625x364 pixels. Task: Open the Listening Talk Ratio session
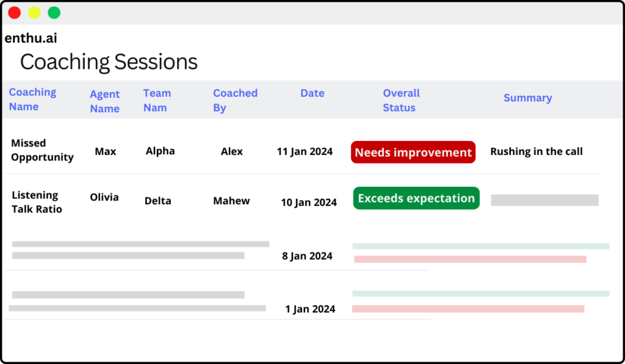pos(37,202)
